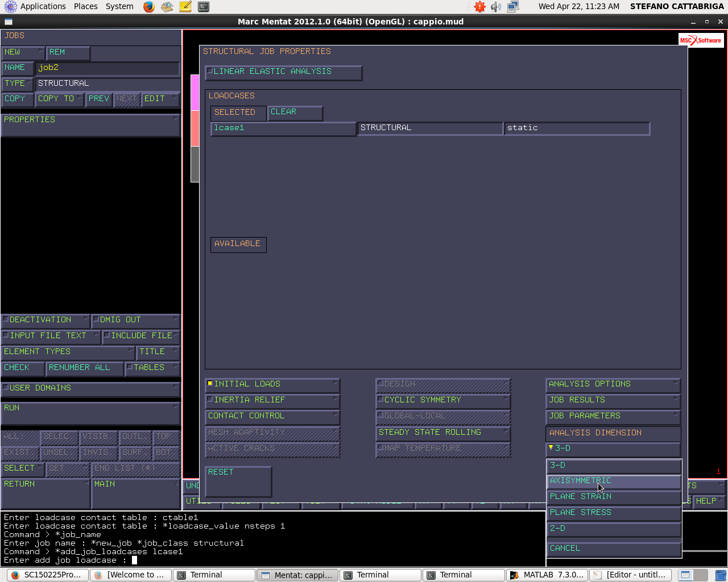Select AXISYMMETRIC analysis dimension
The width and height of the screenshot is (728, 582).
tap(614, 481)
